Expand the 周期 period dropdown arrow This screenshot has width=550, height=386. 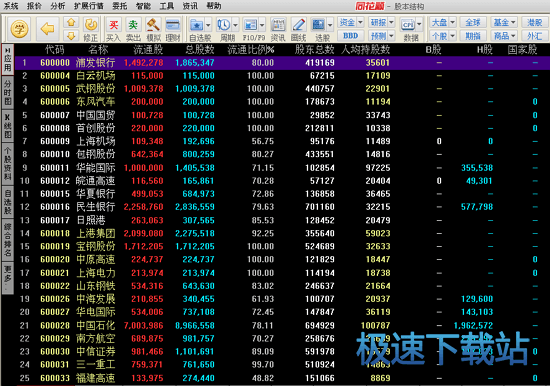click(x=235, y=25)
